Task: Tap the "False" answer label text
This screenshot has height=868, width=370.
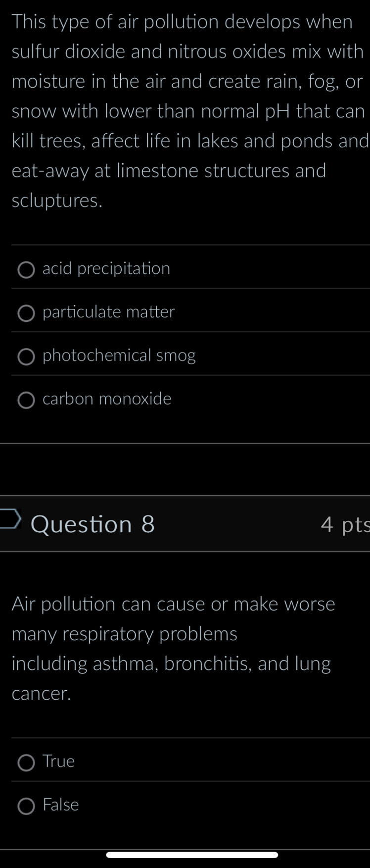Action: [61, 805]
